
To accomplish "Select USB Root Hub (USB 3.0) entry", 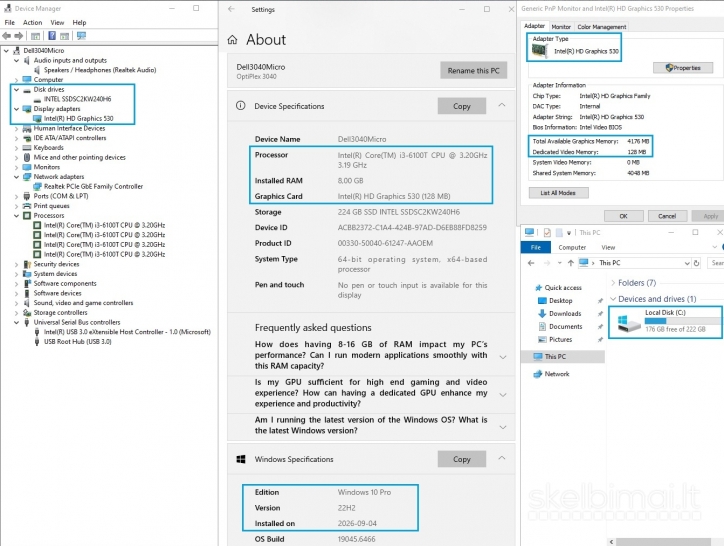I will [x=78, y=341].
